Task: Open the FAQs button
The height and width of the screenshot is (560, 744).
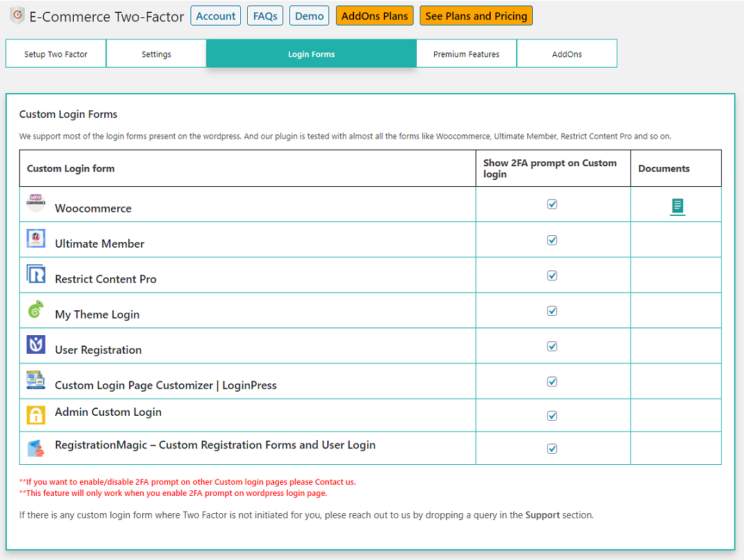Action: (265, 16)
